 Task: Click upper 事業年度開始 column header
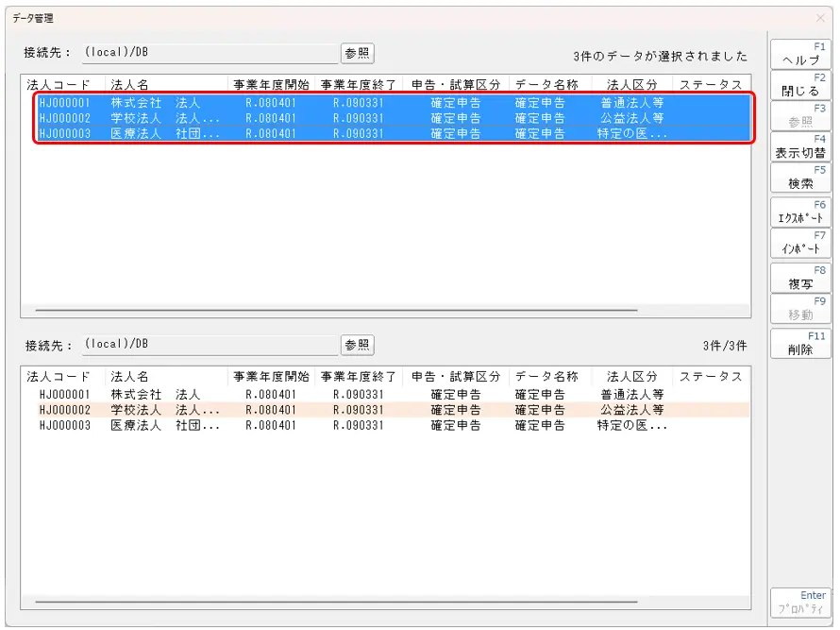tap(271, 85)
